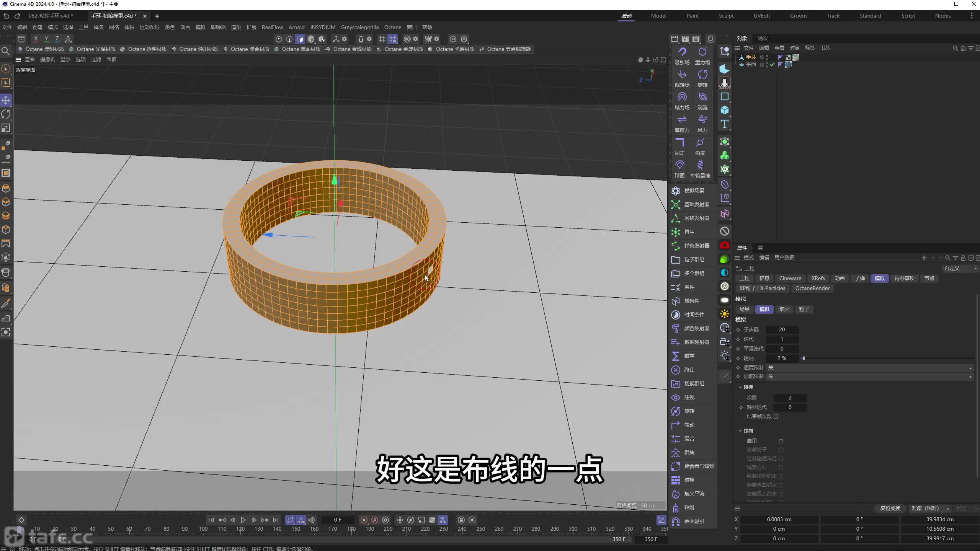
Task: Switch to the 子弹 attribute tab
Action: (x=859, y=279)
